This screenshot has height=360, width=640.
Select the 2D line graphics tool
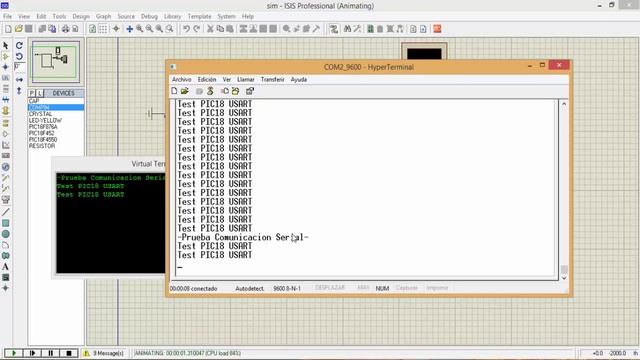click(6, 212)
